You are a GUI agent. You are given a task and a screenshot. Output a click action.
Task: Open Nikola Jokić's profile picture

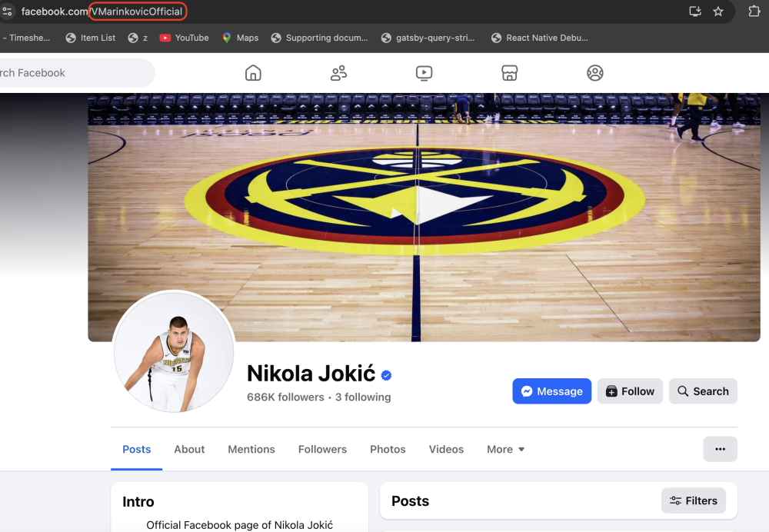tap(174, 351)
